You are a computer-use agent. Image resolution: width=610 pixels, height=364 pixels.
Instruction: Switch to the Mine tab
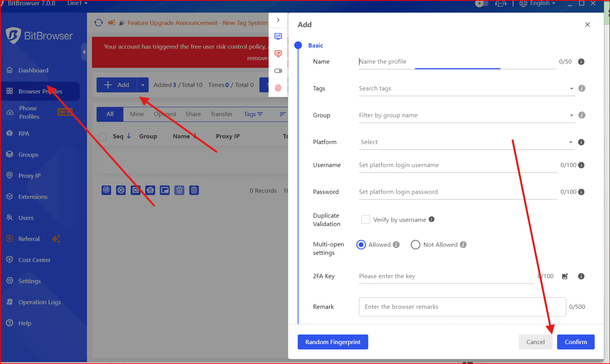click(137, 114)
